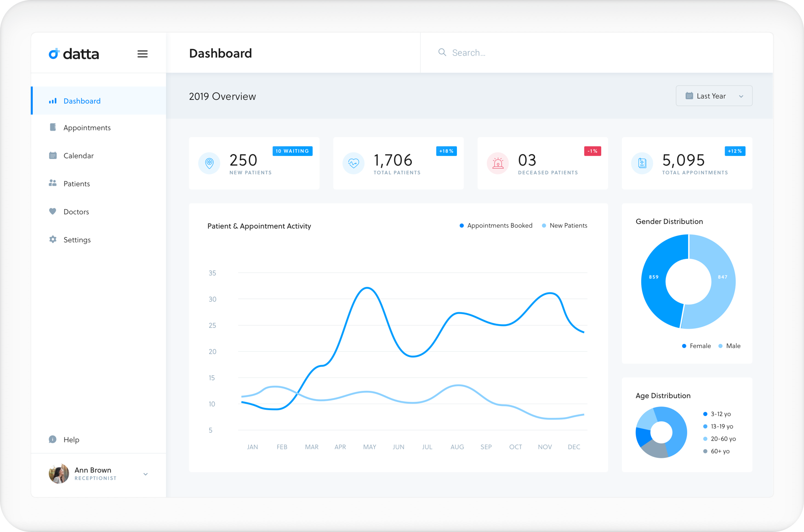Image resolution: width=804 pixels, height=532 pixels.
Task: Click the Doctors heart icon
Action: pyautogui.click(x=53, y=212)
